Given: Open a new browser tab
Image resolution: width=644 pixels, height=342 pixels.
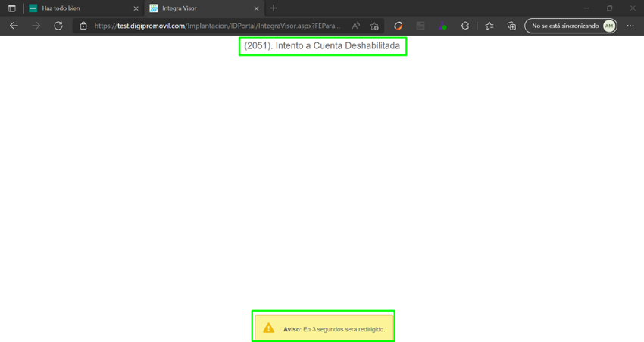Looking at the screenshot, I should click(274, 8).
